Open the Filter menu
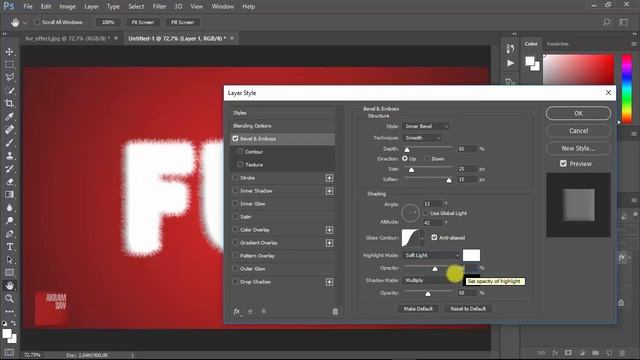Screen dimensions: 640x360 159,7
